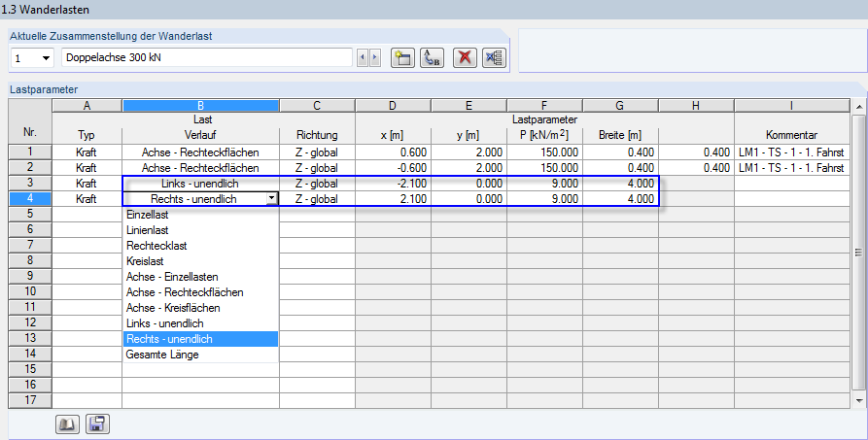The width and height of the screenshot is (868, 440).
Task: Click column header H
Action: [696, 106]
